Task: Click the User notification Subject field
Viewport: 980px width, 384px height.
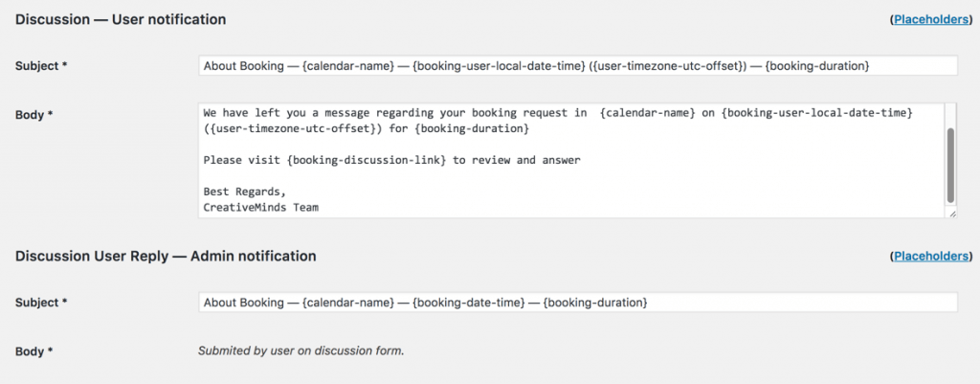Action: [x=577, y=66]
